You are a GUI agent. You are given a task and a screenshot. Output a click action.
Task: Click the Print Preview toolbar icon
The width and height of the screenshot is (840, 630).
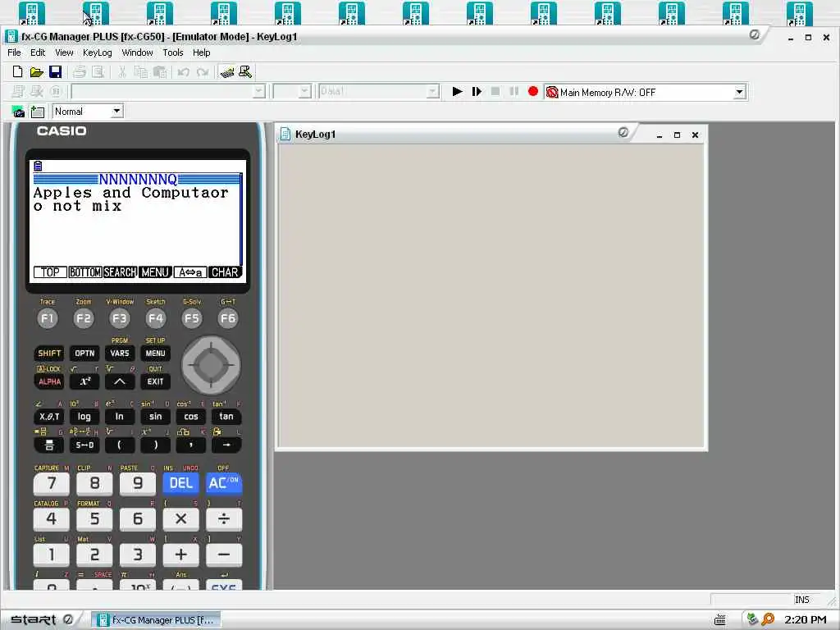click(x=98, y=72)
